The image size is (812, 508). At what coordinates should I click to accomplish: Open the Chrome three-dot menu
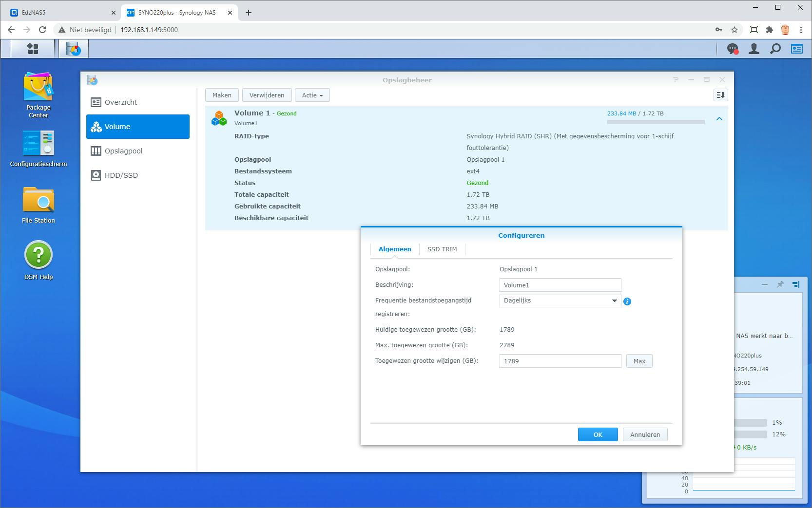tap(801, 30)
